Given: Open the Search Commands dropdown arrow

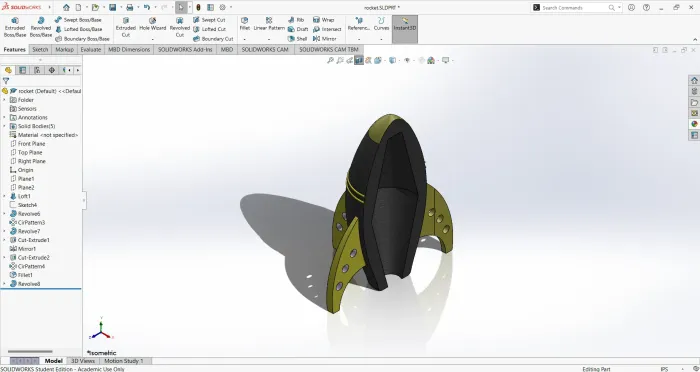Looking at the screenshot, I should click(x=619, y=8).
